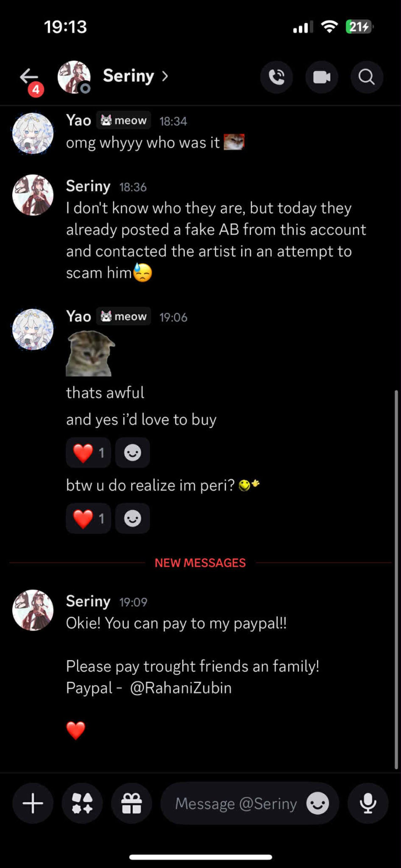Click the chat scrollbar on the right

click(396, 580)
